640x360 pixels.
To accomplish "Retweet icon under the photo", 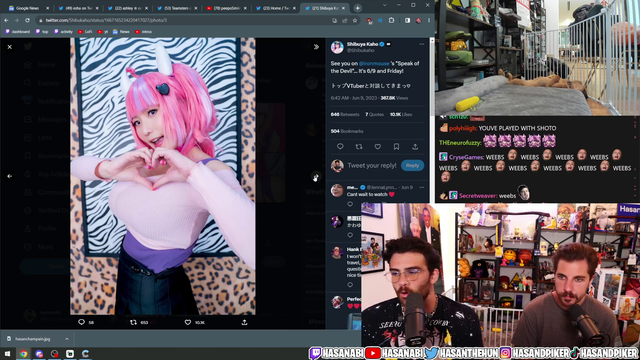I will pos(133,322).
